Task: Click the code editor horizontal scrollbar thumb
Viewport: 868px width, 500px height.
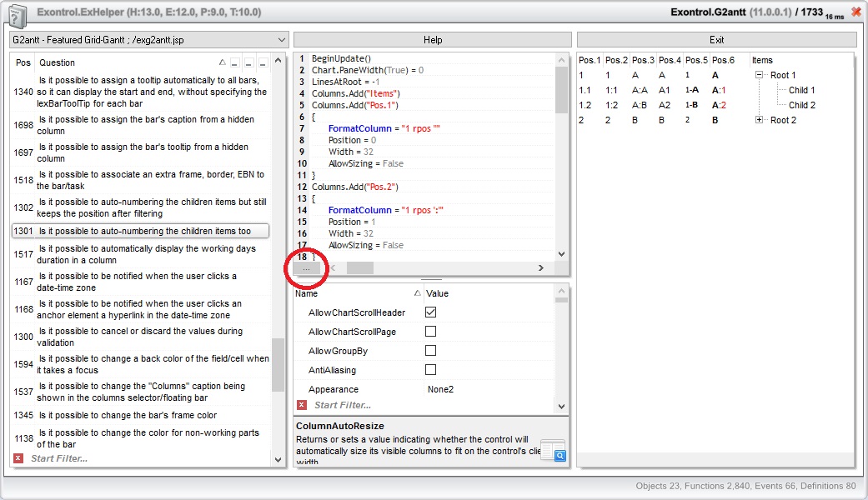Action: [360, 268]
